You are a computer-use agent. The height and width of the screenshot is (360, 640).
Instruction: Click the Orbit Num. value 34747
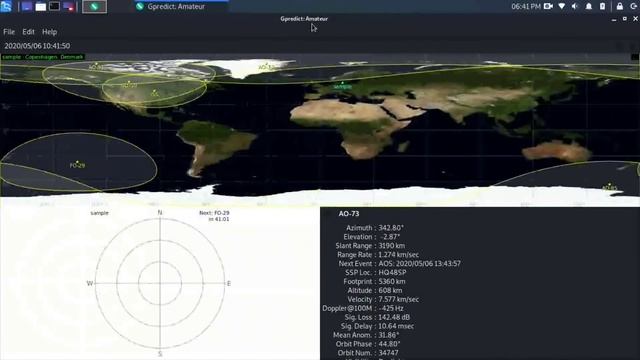click(389, 353)
